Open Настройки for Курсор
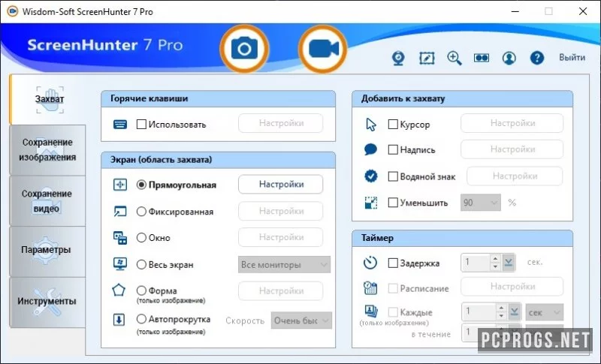 (512, 123)
